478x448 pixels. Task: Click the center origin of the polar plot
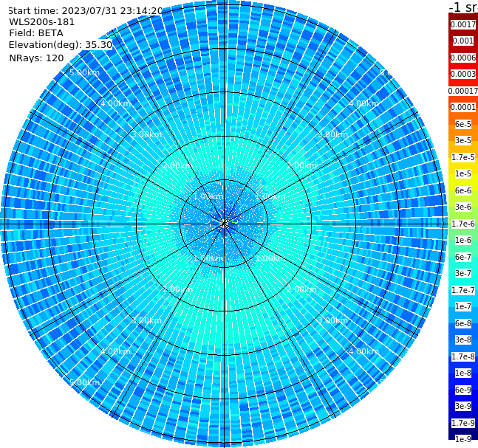tap(224, 224)
